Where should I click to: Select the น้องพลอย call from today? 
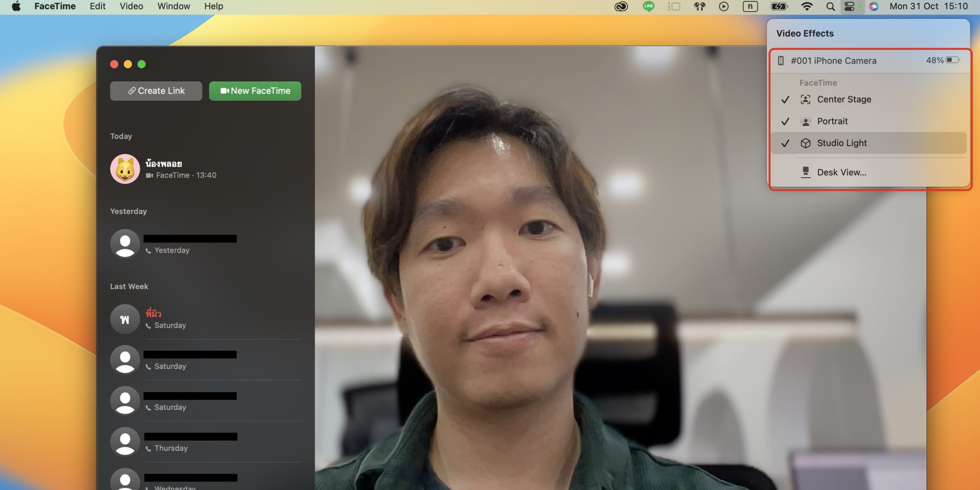pos(180,169)
